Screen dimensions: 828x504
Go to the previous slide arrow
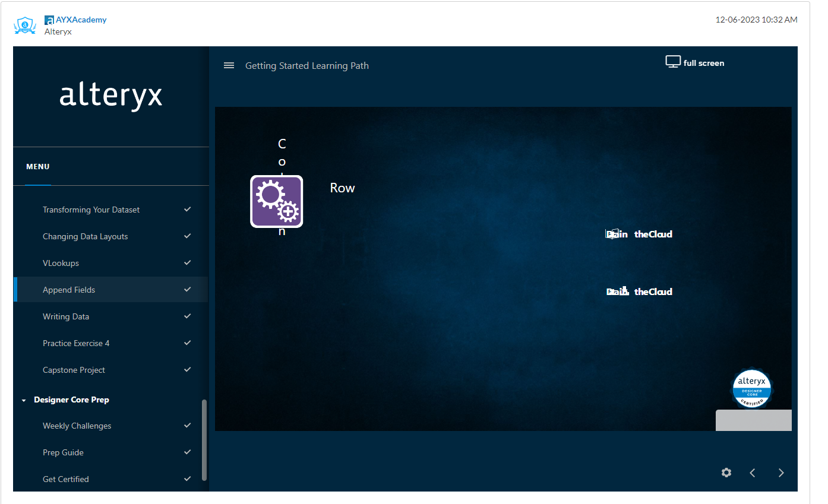point(753,473)
